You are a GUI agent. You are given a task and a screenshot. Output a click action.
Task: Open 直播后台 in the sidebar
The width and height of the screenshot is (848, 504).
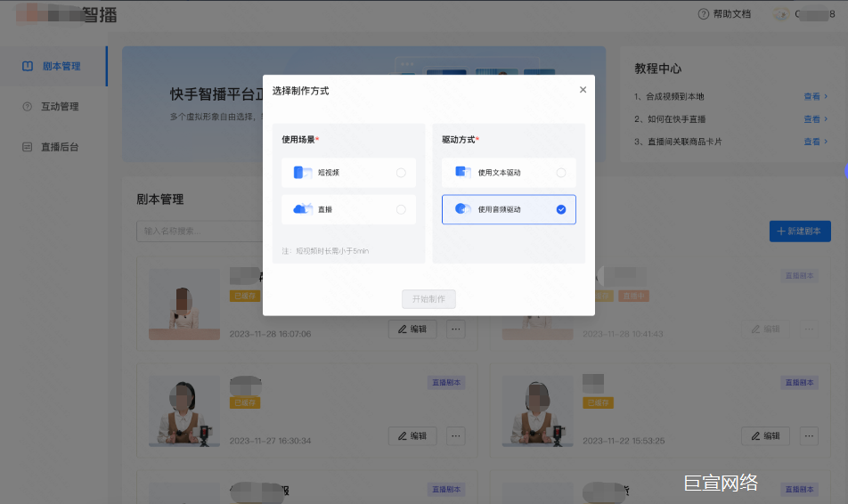53,147
